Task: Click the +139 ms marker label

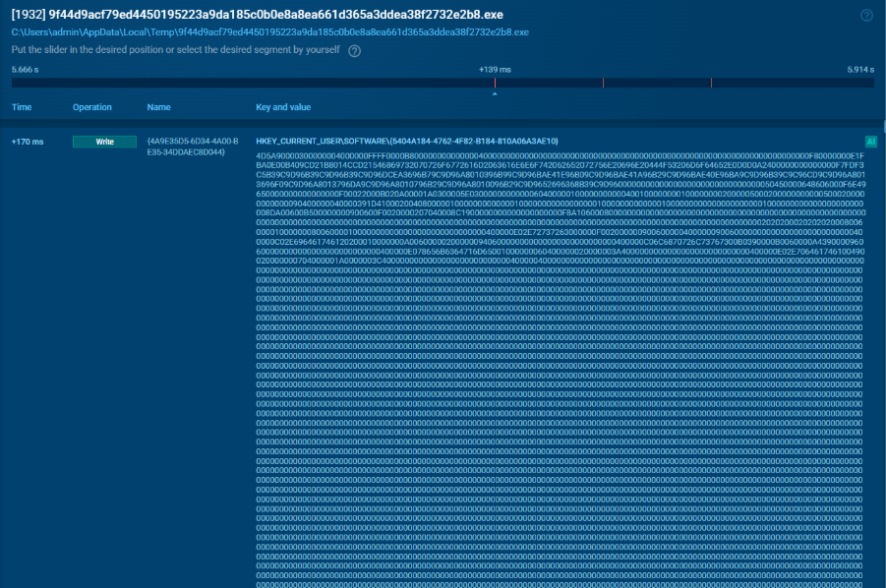Action: 495,70
